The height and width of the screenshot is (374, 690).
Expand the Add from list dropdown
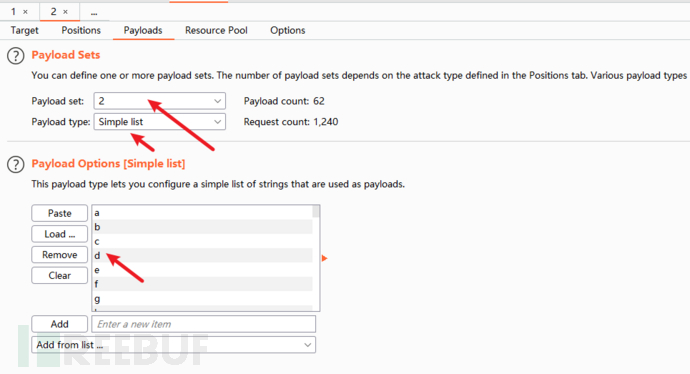[x=173, y=345]
